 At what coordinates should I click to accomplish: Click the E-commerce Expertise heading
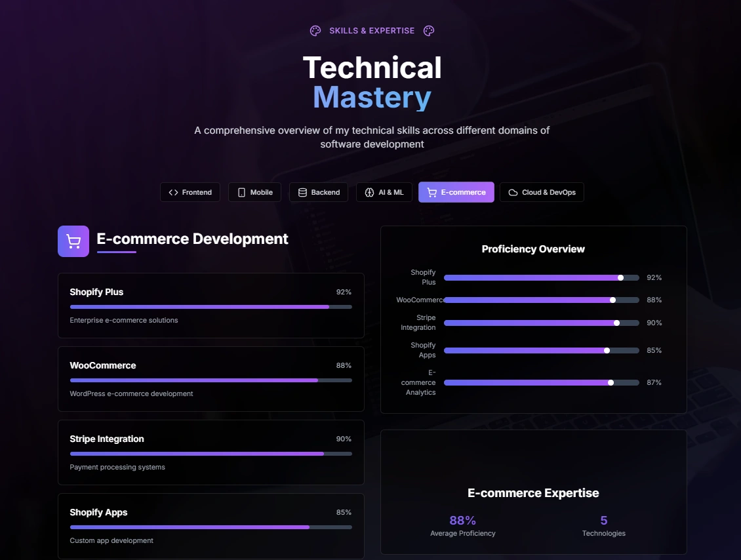click(x=533, y=493)
